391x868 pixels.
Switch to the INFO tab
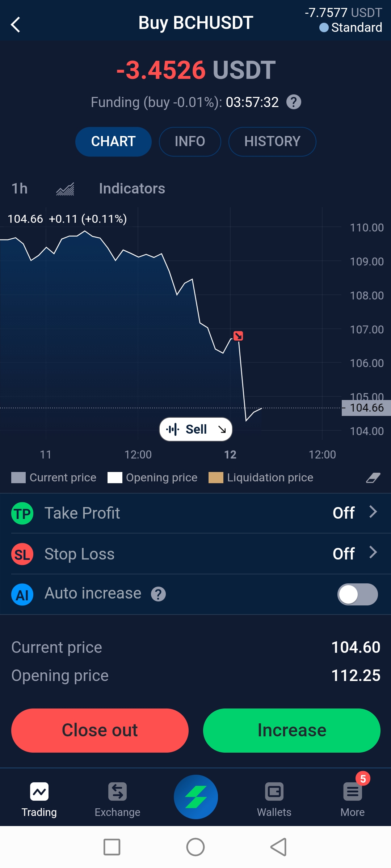190,141
